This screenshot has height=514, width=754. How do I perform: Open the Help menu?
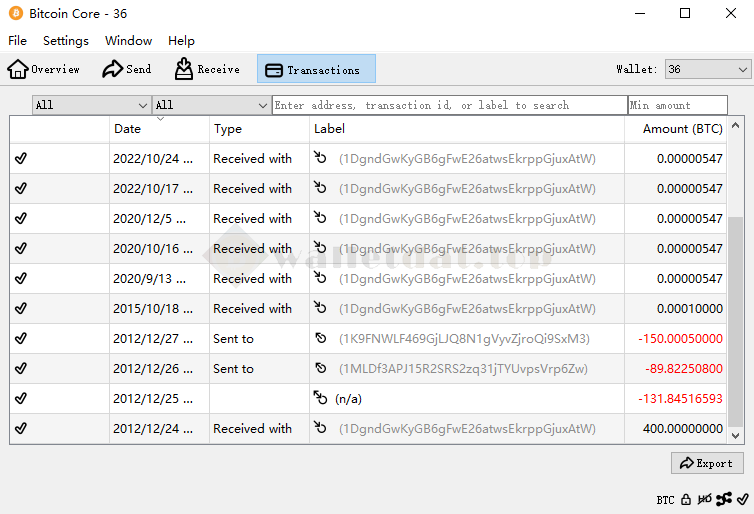coord(181,41)
